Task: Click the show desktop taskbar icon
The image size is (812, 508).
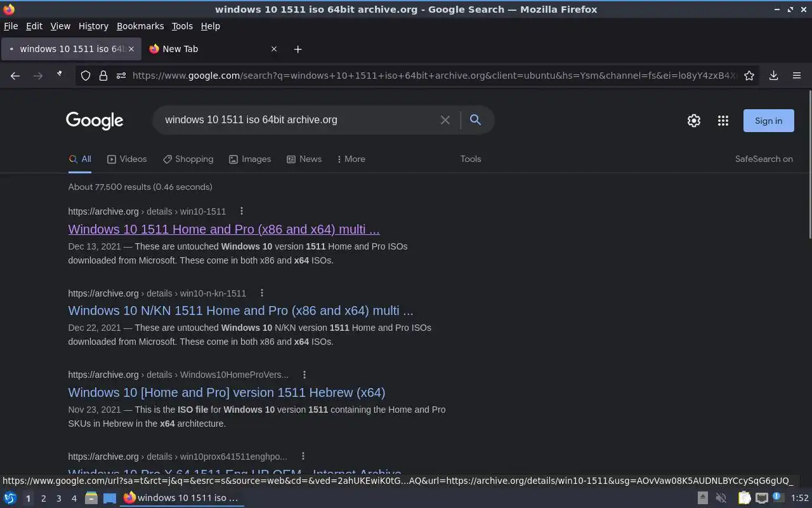Action: [110, 498]
